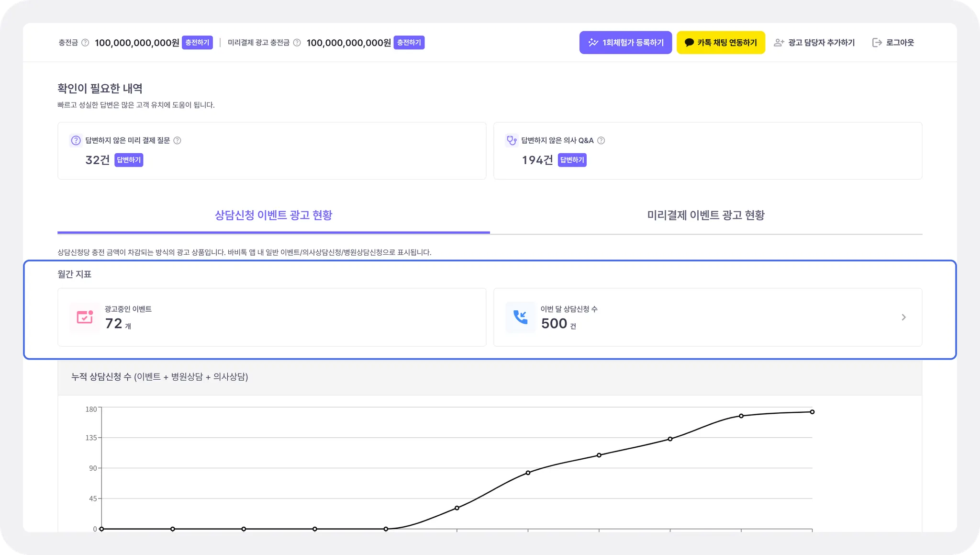Viewport: 980px width, 555px height.
Task: Open 1회체험가 등록하기
Action: point(626,43)
